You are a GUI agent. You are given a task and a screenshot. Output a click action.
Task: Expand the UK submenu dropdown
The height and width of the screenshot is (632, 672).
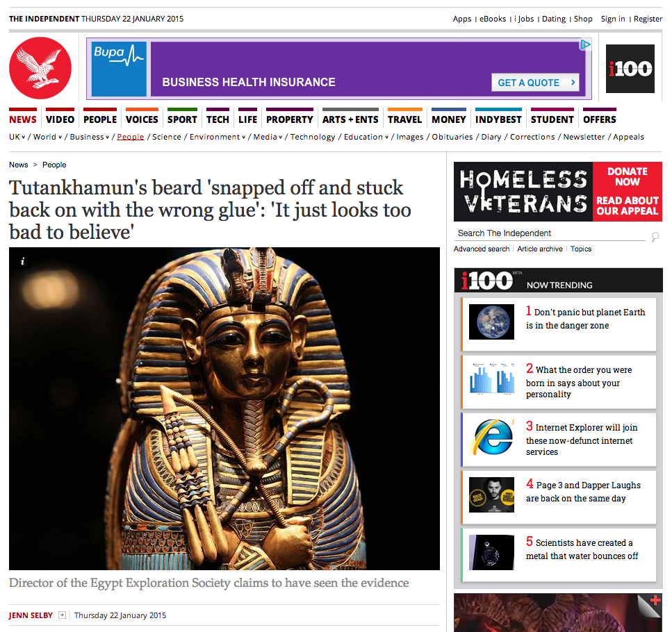pyautogui.click(x=24, y=138)
